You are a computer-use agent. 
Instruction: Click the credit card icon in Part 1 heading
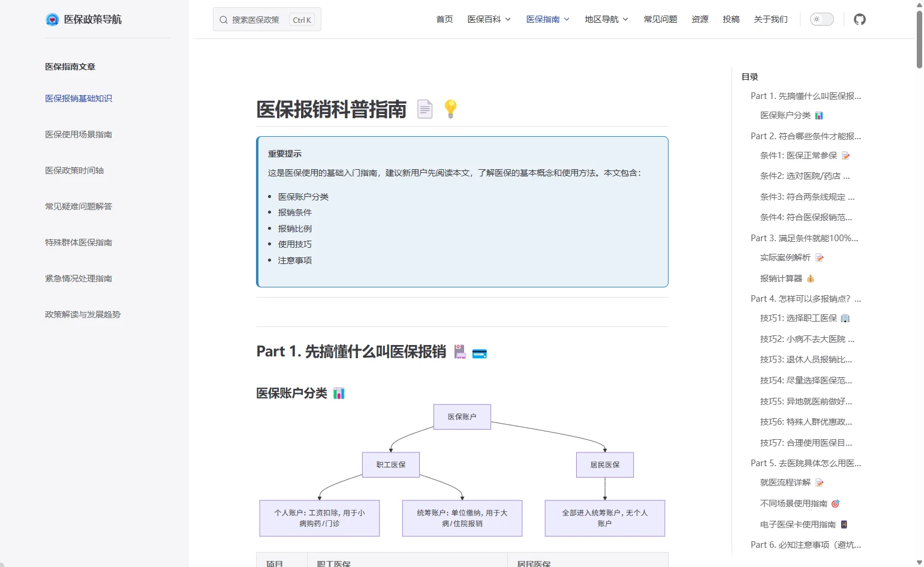480,353
